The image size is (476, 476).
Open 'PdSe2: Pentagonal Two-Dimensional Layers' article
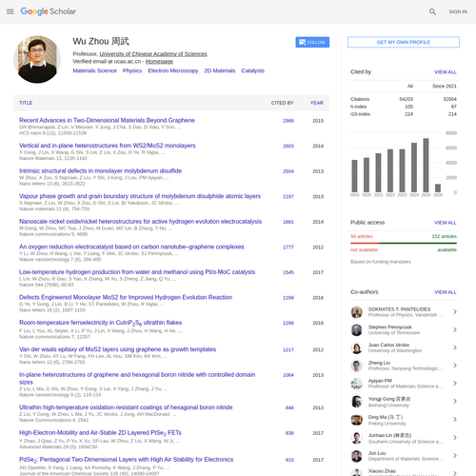[126, 460]
